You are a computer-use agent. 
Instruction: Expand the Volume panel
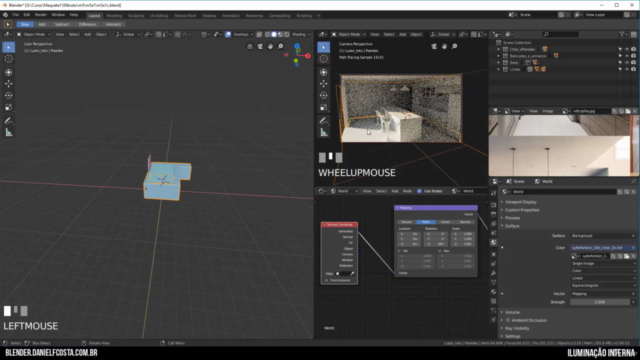(x=512, y=312)
